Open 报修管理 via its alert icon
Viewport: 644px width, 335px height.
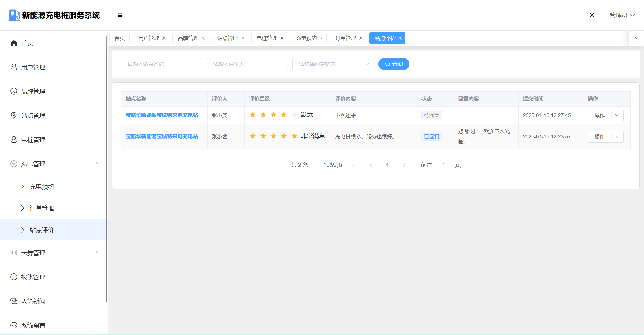click(x=14, y=277)
